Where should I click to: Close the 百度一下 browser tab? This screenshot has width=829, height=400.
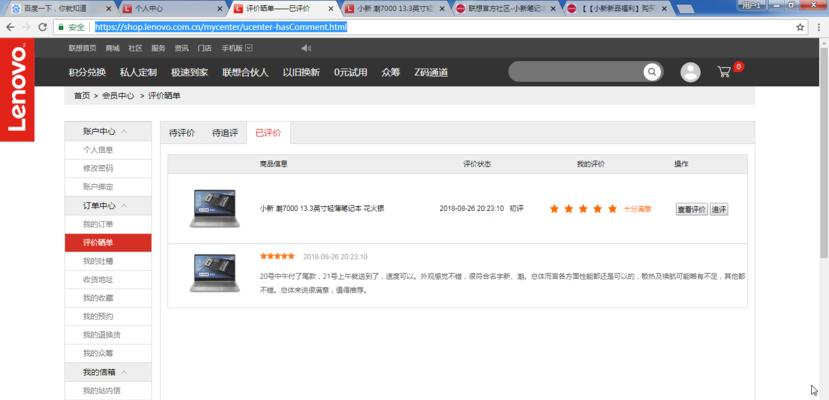pos(109,9)
